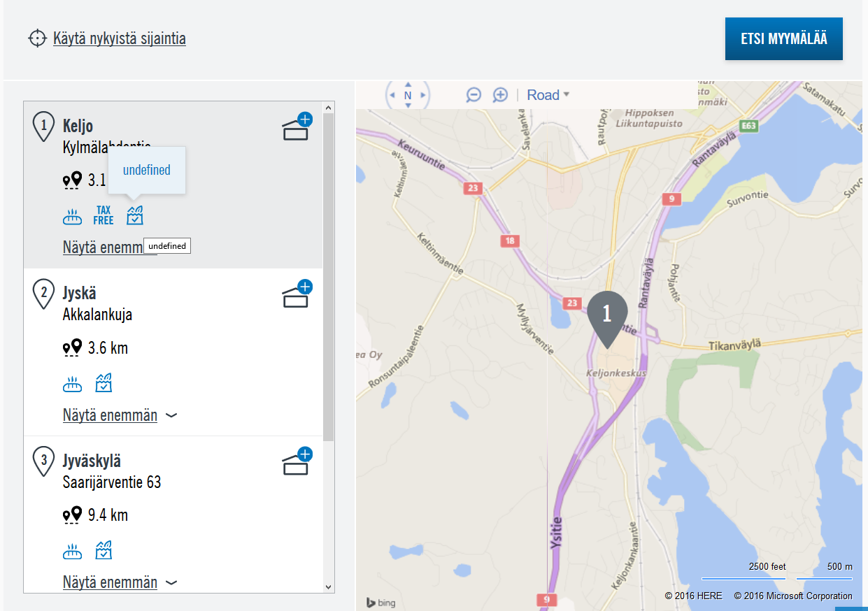Image resolution: width=868 pixels, height=611 pixels.
Task: Click the map zoom out magnifier
Action: pos(474,95)
